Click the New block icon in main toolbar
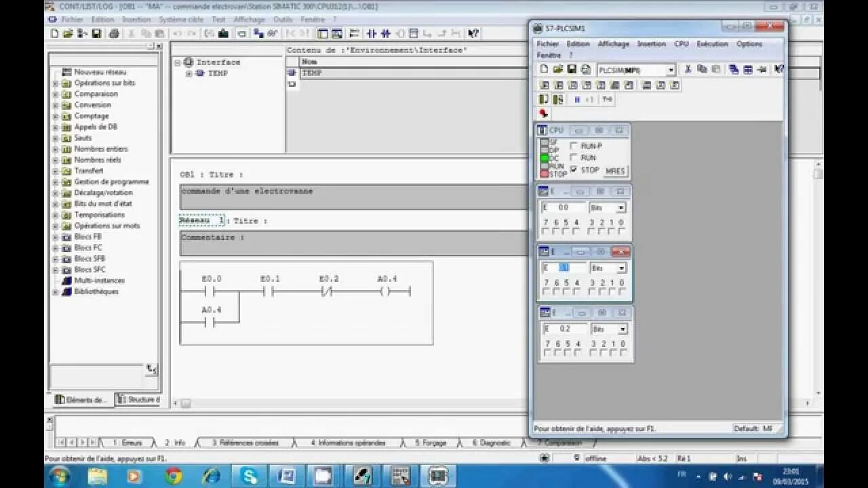This screenshot has width=868, height=488. [x=56, y=33]
